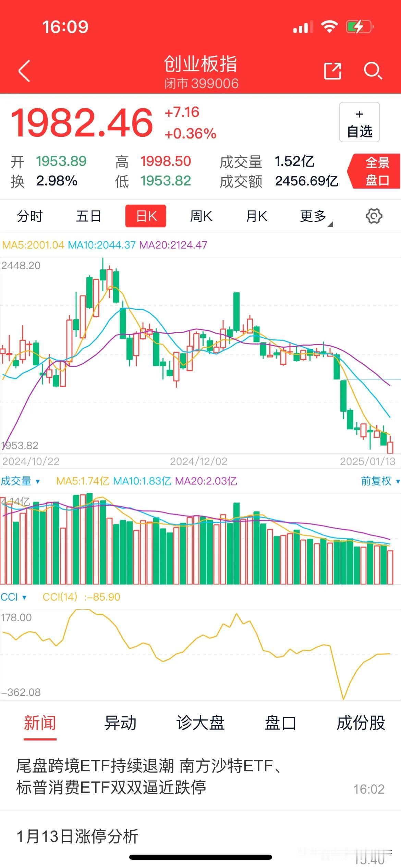
Task: Tap the 创业板指 title text
Action: point(200,64)
